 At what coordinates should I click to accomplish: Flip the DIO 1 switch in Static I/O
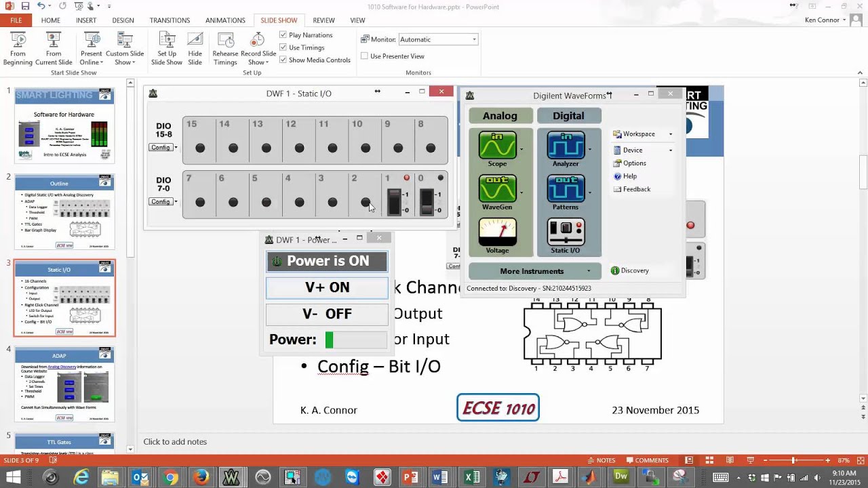click(x=393, y=202)
